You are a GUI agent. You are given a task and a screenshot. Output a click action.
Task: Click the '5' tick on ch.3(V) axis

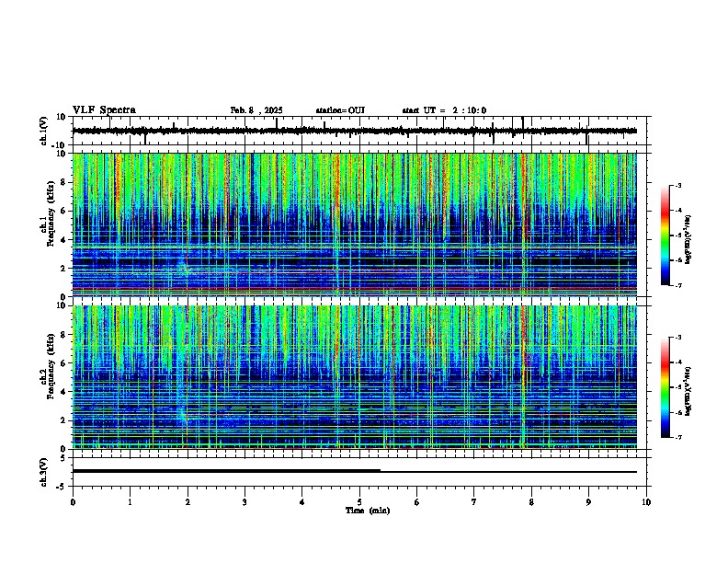coord(63,458)
